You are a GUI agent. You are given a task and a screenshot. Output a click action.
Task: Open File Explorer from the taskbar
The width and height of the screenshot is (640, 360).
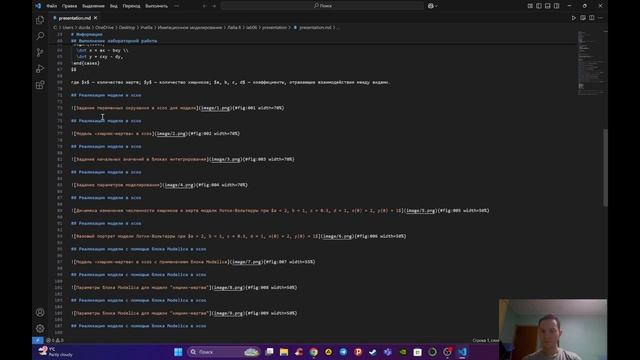(x=284, y=352)
